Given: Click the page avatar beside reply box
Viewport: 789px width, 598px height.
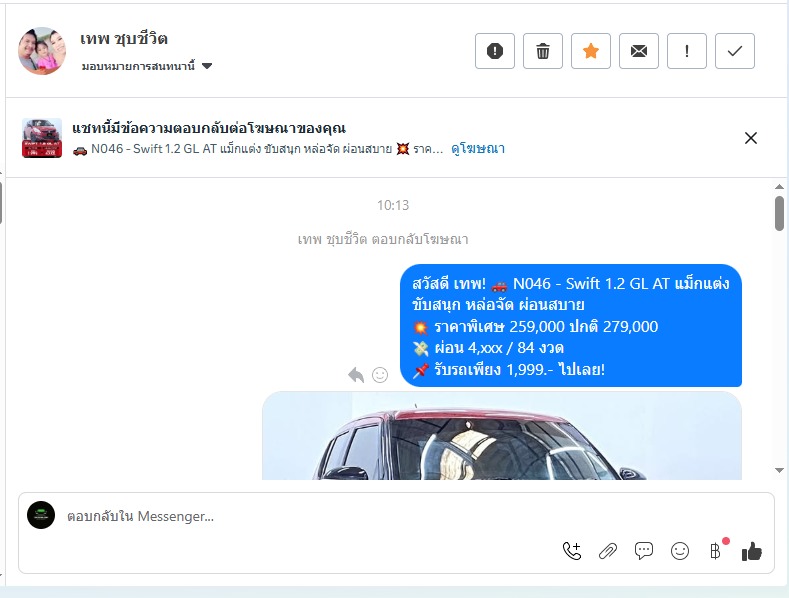Looking at the screenshot, I should 41,515.
